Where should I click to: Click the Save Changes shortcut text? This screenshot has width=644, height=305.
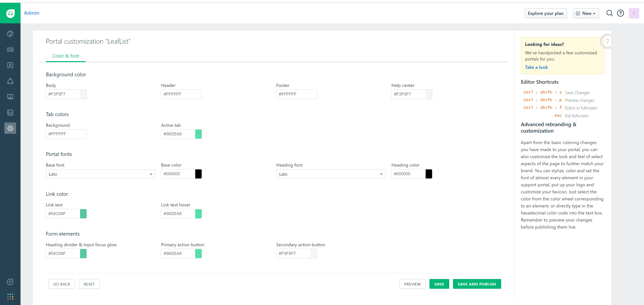click(577, 93)
